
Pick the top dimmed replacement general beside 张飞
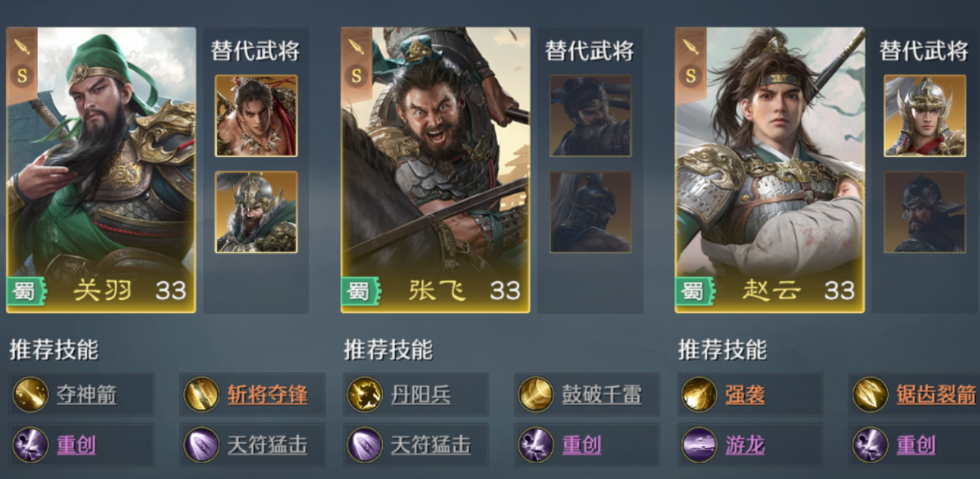[x=591, y=116]
